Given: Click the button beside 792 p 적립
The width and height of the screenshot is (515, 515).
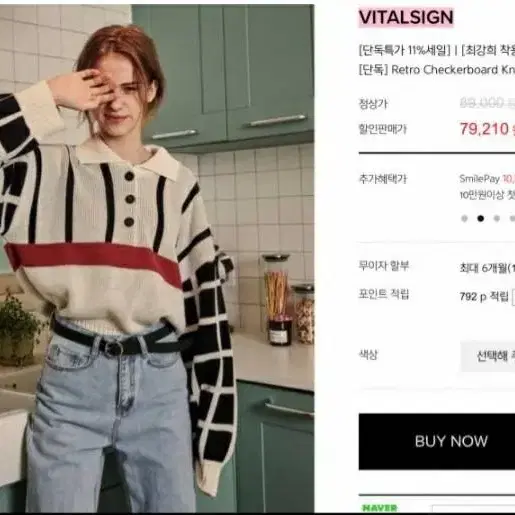Looking at the screenshot, I should coord(513,297).
